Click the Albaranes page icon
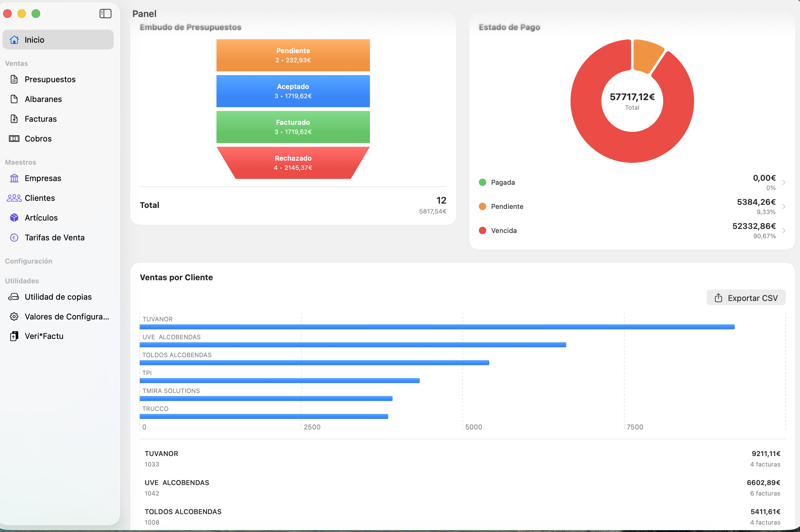This screenshot has width=800, height=532. 14,99
